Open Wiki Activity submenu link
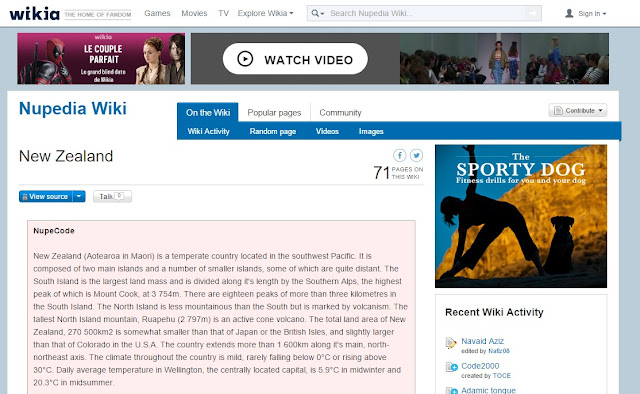The width and height of the screenshot is (640, 394). point(209,131)
